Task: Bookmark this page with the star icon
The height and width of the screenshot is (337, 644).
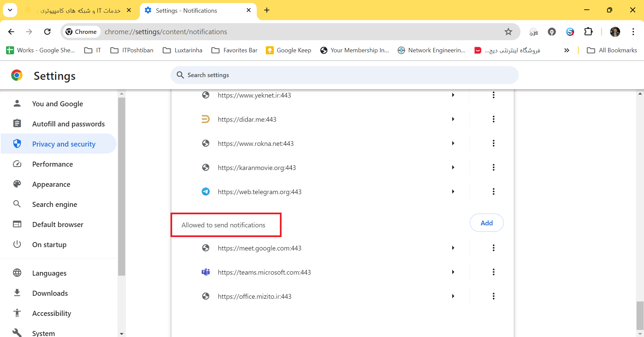Action: (508, 32)
